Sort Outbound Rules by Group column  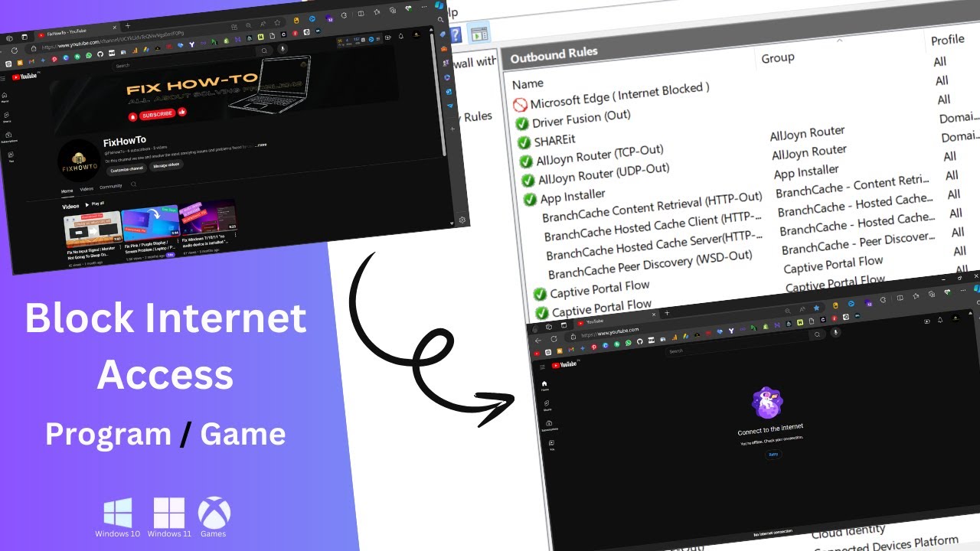(x=777, y=57)
